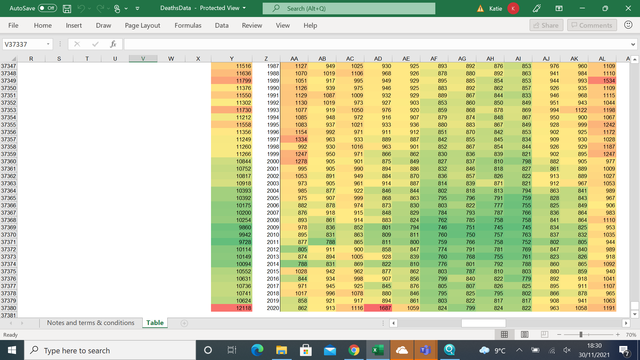Click the Ribbon Display Options icon
Screen dimensions: 640x360
click(559, 8)
